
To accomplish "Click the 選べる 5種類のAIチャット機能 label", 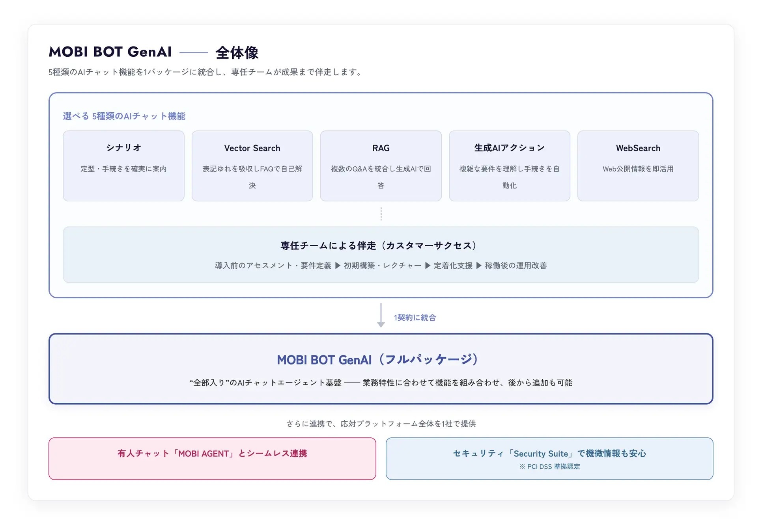I will 124,116.
